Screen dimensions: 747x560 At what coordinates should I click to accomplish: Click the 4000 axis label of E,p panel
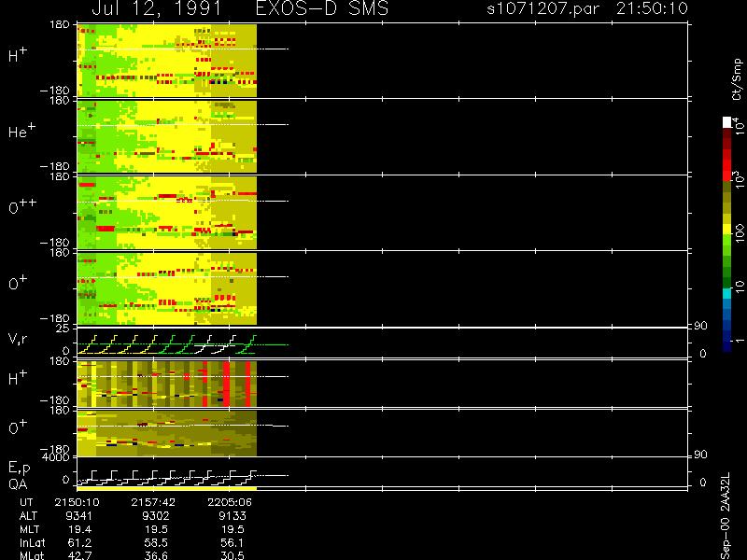tap(58, 457)
